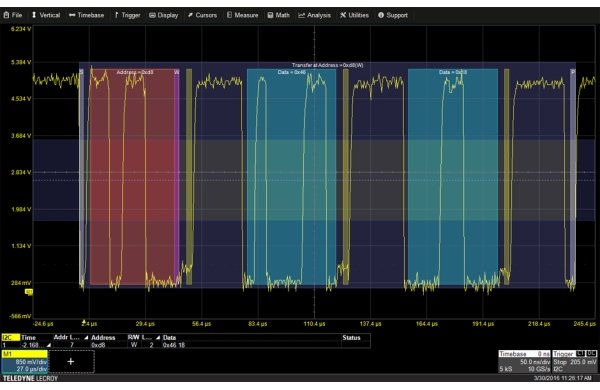Click the Cursors menu icon

tap(190, 15)
